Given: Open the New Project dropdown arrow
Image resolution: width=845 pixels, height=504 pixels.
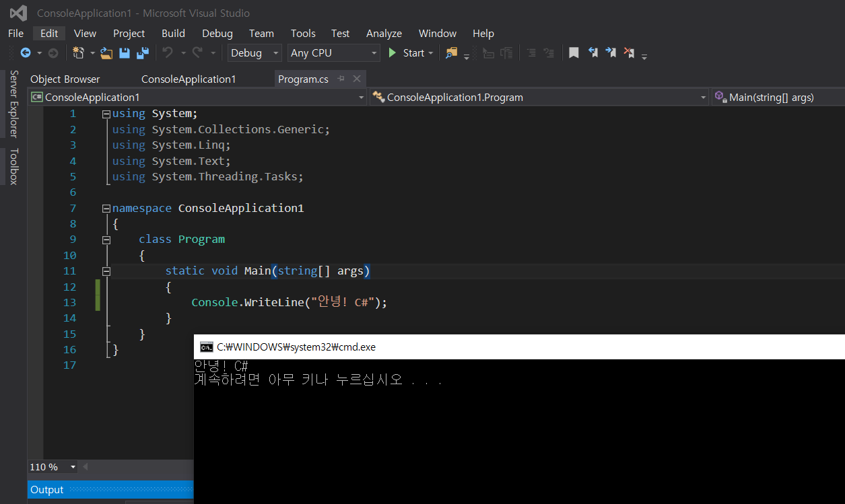Looking at the screenshot, I should pos(92,53).
